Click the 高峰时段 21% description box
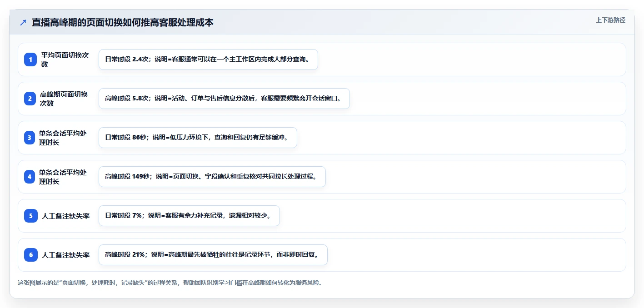 pos(213,255)
